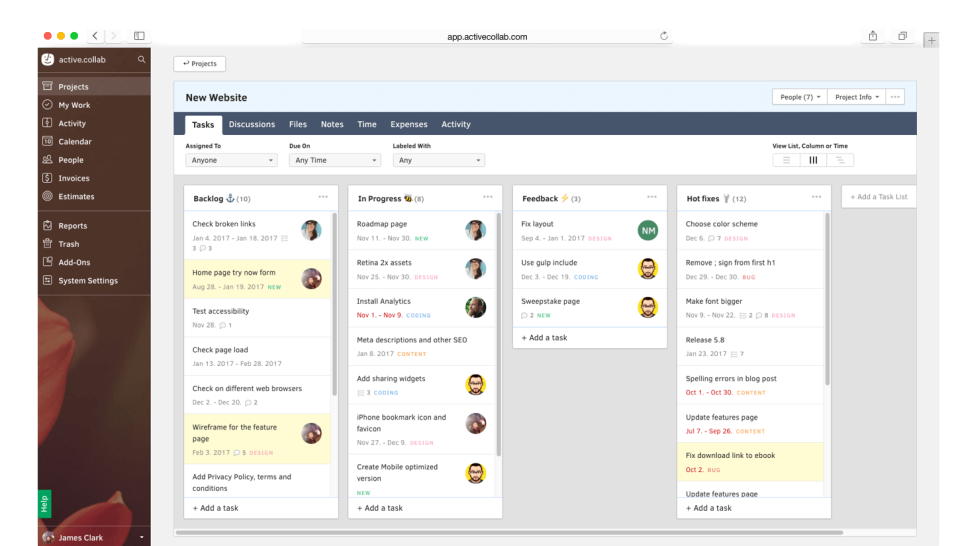Expand the People (7) dropdown
Image resolution: width=960 pixels, height=546 pixels.
click(800, 97)
